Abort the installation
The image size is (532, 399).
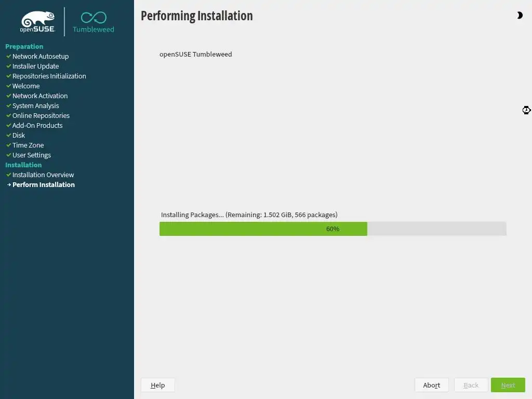point(432,385)
